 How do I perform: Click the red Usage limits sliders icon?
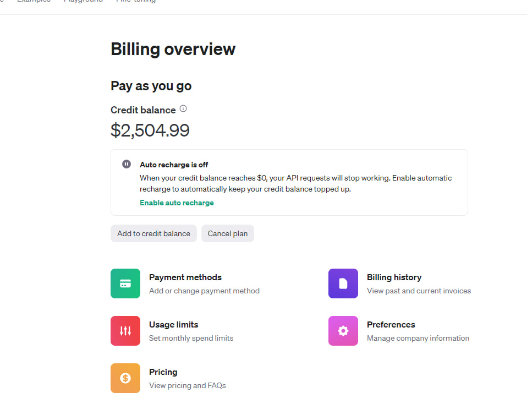click(x=125, y=331)
